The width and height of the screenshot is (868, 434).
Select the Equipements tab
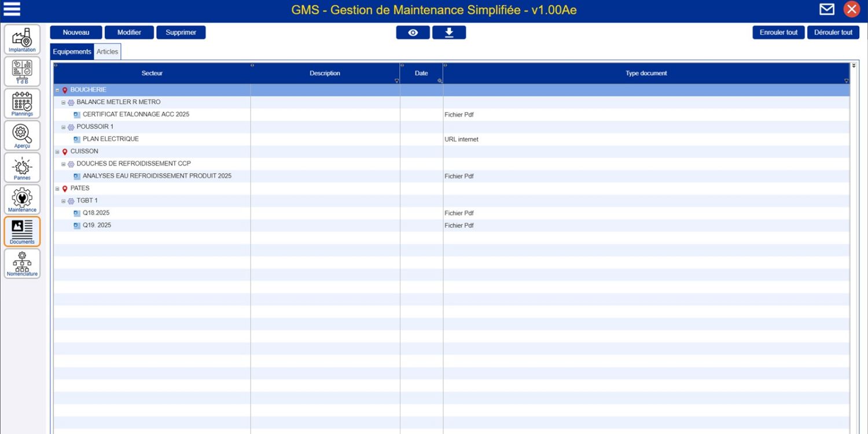pyautogui.click(x=72, y=52)
